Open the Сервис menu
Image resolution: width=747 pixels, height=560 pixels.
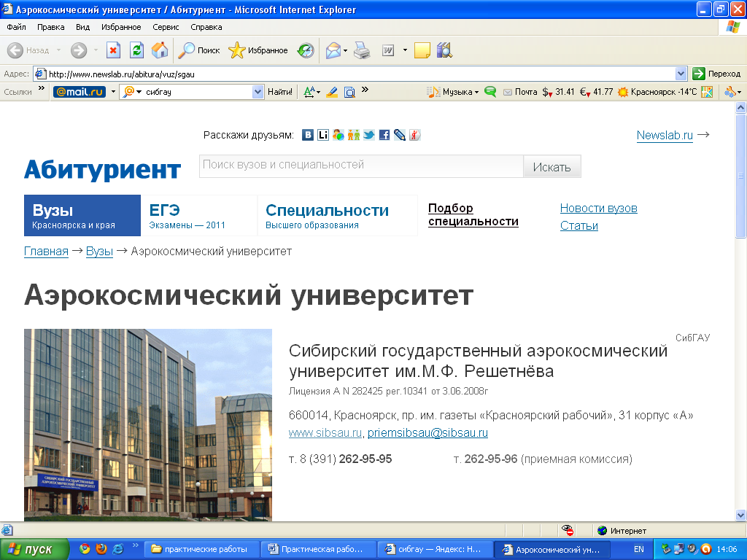coord(166,27)
